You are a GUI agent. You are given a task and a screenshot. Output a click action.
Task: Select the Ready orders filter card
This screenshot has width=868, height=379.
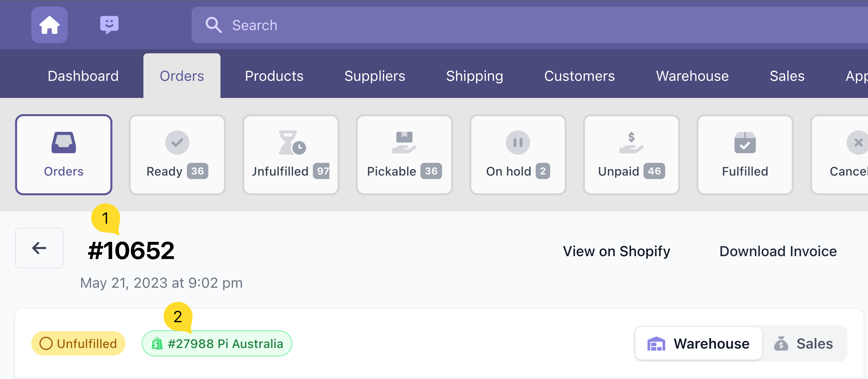177,155
